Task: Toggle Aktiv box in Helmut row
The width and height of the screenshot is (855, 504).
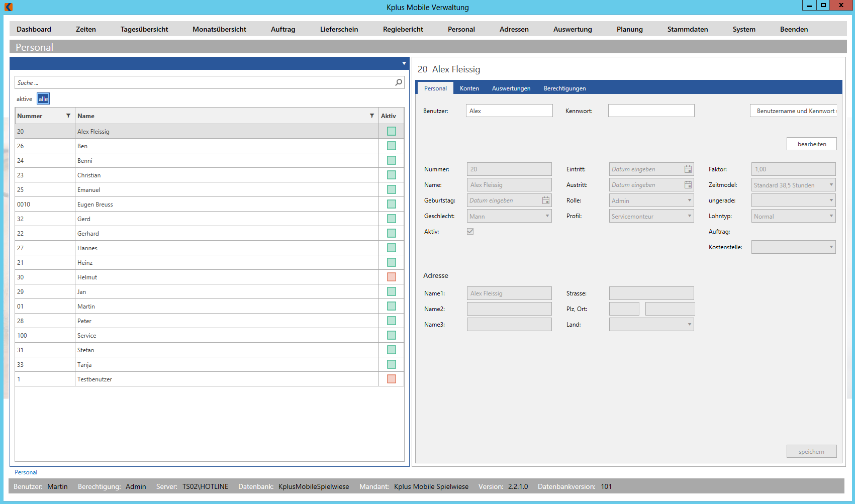Action: tap(392, 277)
